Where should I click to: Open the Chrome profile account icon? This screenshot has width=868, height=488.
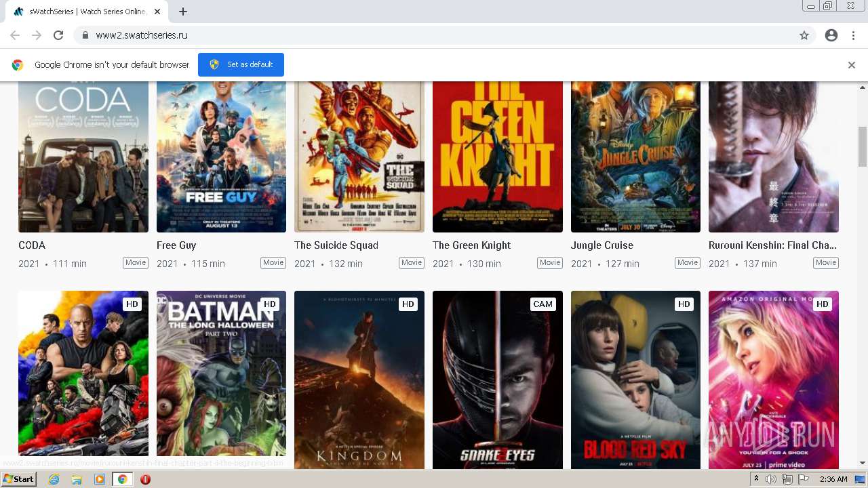[x=831, y=35]
